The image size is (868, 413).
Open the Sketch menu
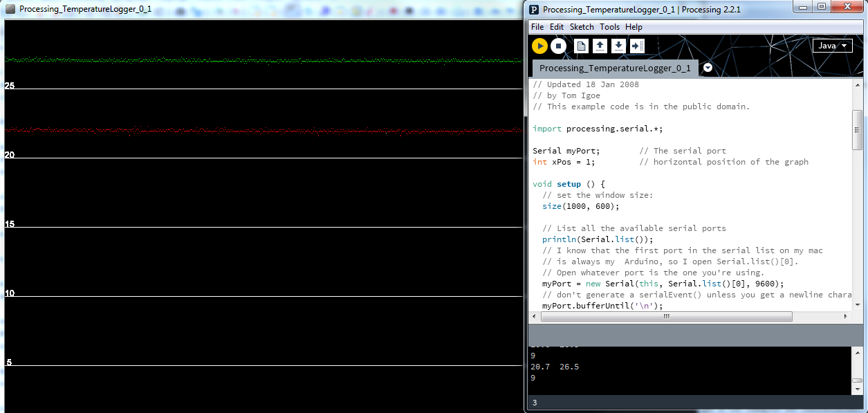(x=582, y=27)
